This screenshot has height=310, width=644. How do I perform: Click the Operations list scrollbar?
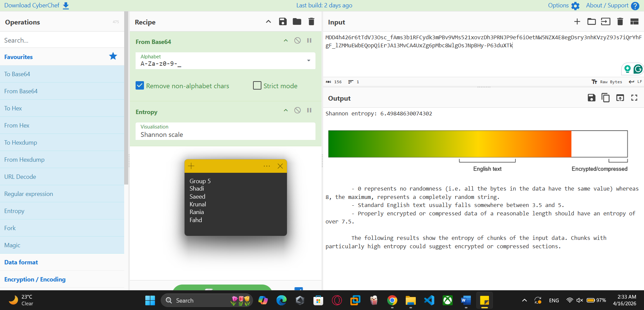pyautogui.click(x=126, y=98)
